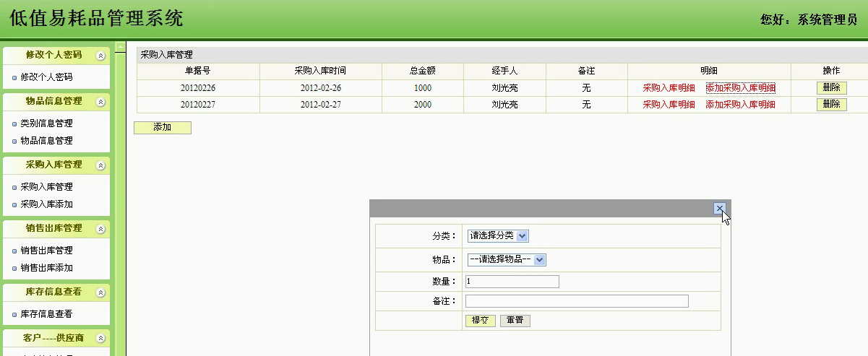The height and width of the screenshot is (356, 868).
Task: Click the sidebar scrollbar up arrow
Action: (121, 46)
